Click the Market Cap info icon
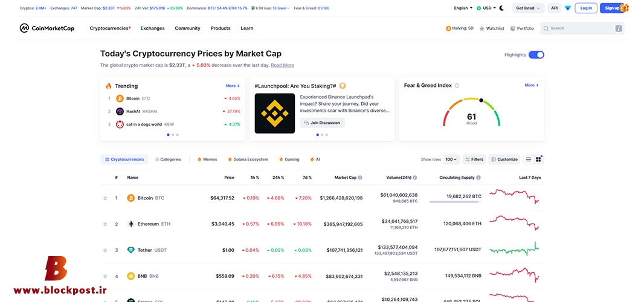 point(360,178)
